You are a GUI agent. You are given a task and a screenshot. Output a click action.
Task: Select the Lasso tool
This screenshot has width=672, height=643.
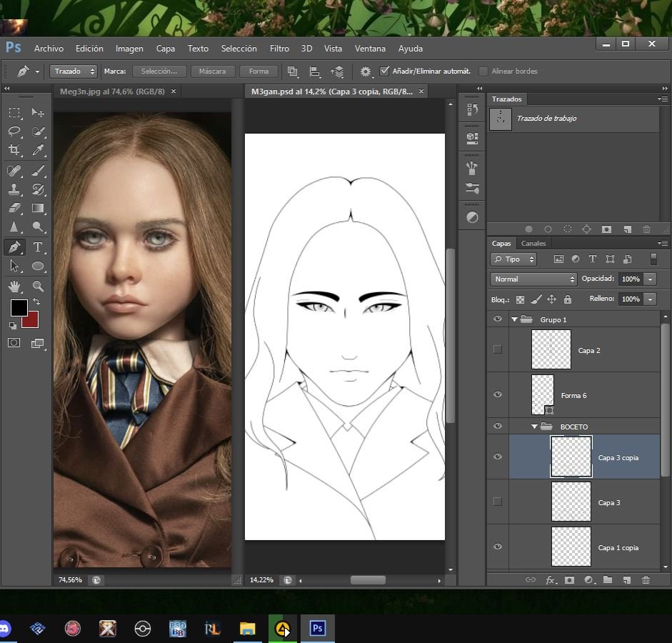point(14,131)
